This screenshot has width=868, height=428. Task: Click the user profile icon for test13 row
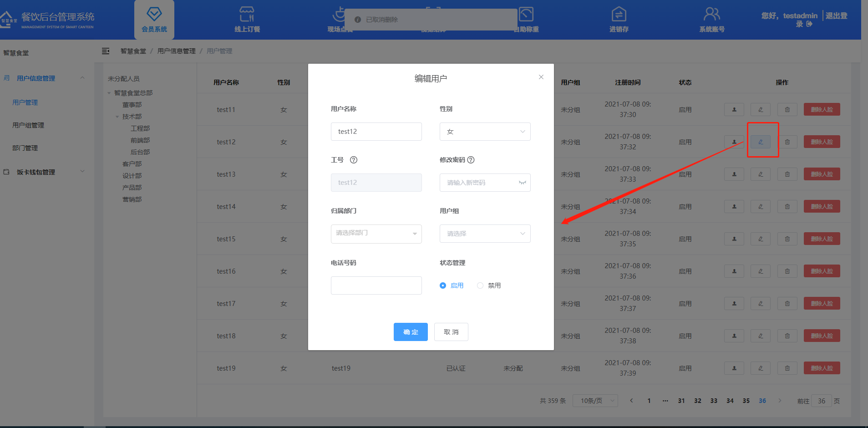pyautogui.click(x=734, y=174)
